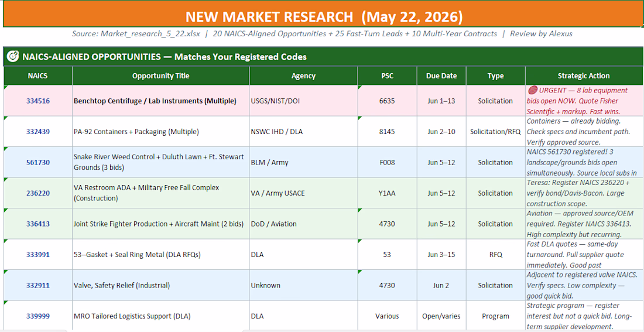Select NAICS cell 332911
Image resolution: width=644 pixels, height=332 pixels.
point(38,286)
